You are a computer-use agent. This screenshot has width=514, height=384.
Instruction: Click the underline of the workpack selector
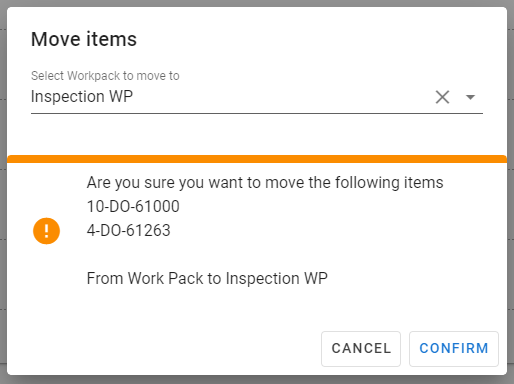[x=257, y=113]
